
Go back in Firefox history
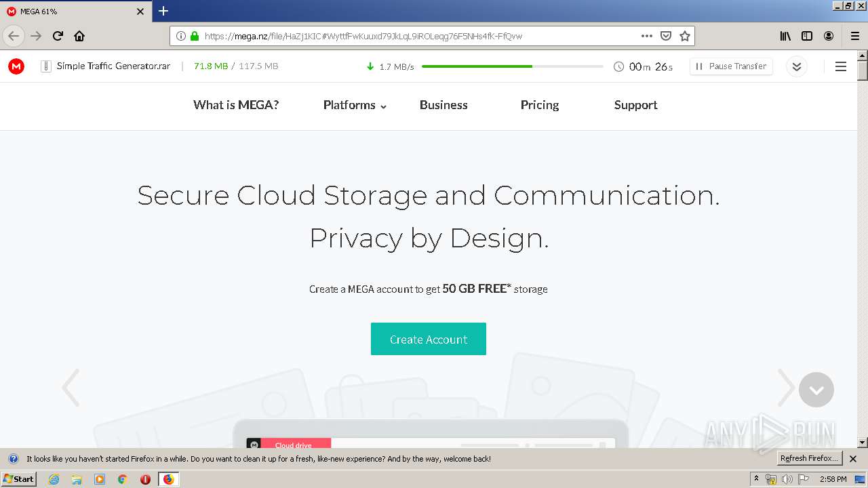click(14, 36)
